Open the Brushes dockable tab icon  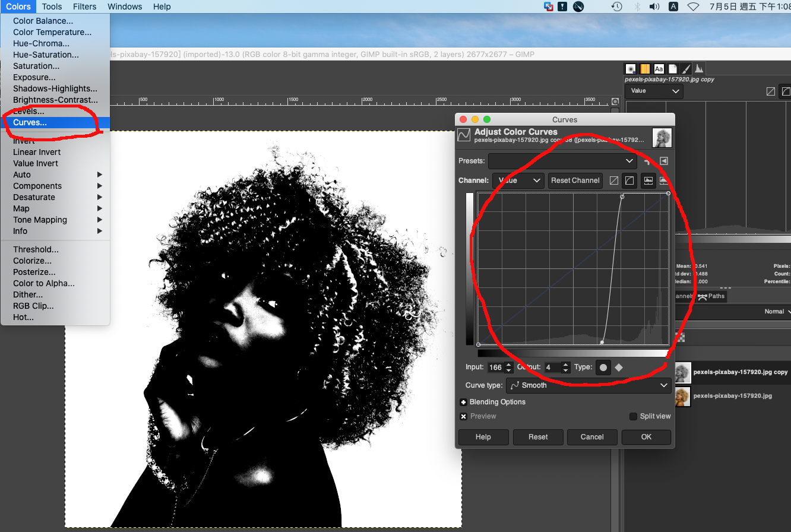[631, 69]
